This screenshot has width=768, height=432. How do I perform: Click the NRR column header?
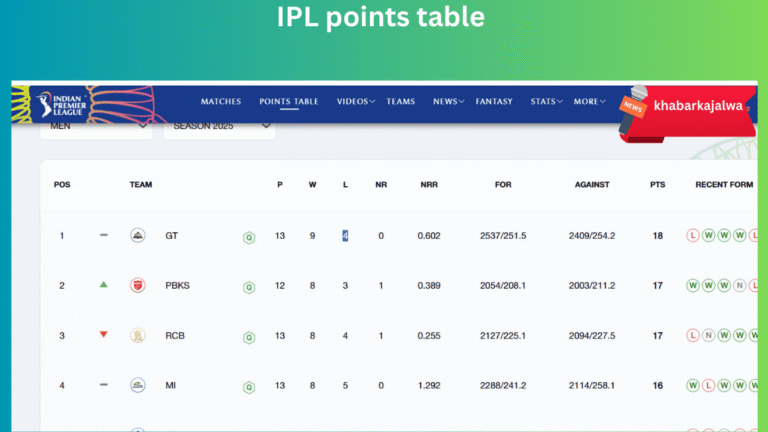tap(429, 185)
